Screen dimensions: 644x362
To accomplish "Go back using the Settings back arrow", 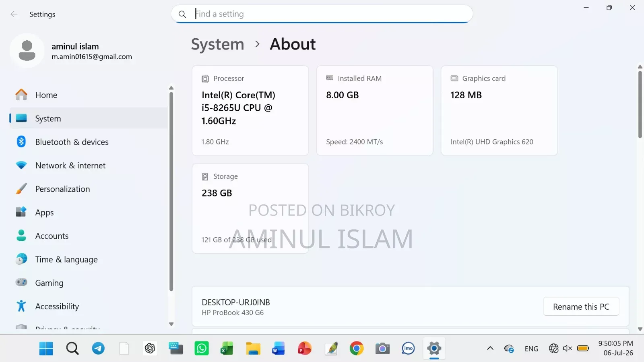I will 14,14.
